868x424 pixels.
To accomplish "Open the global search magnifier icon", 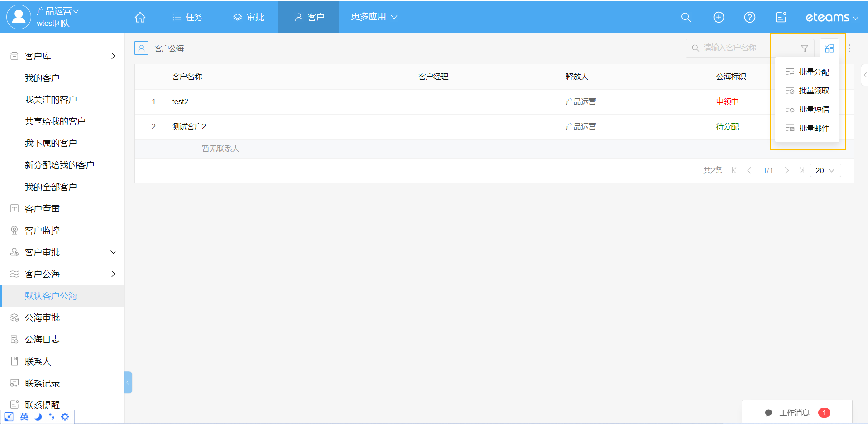I will click(686, 17).
